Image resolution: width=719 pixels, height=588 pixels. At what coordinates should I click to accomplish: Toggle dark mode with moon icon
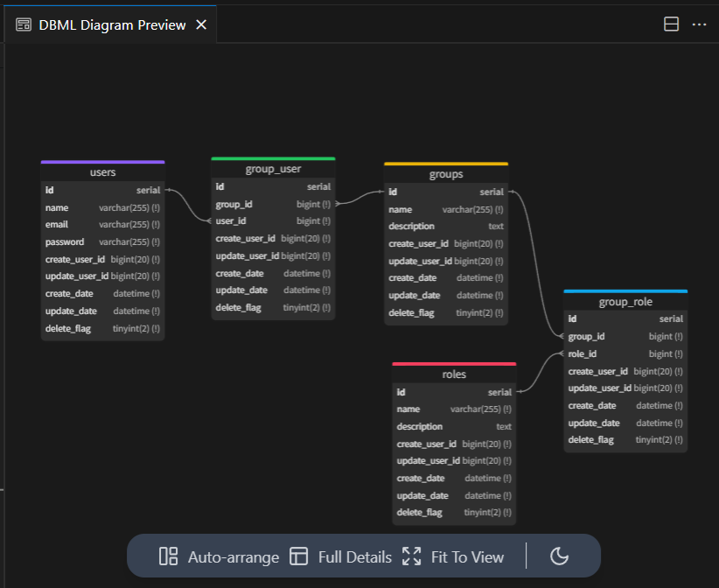[x=559, y=556]
